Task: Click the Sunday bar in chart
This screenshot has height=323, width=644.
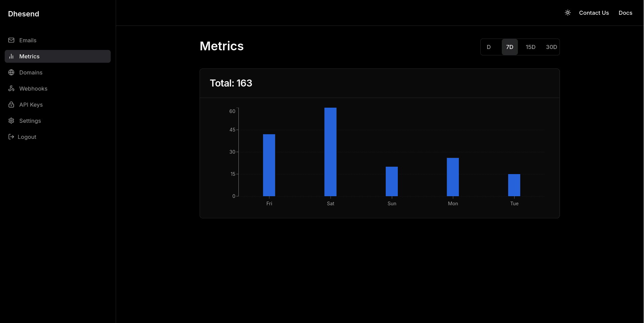Action: click(392, 181)
